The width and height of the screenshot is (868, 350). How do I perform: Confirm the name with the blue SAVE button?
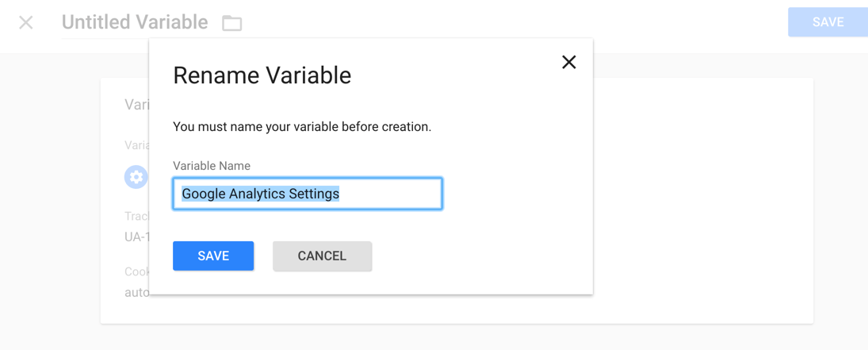coord(213,256)
